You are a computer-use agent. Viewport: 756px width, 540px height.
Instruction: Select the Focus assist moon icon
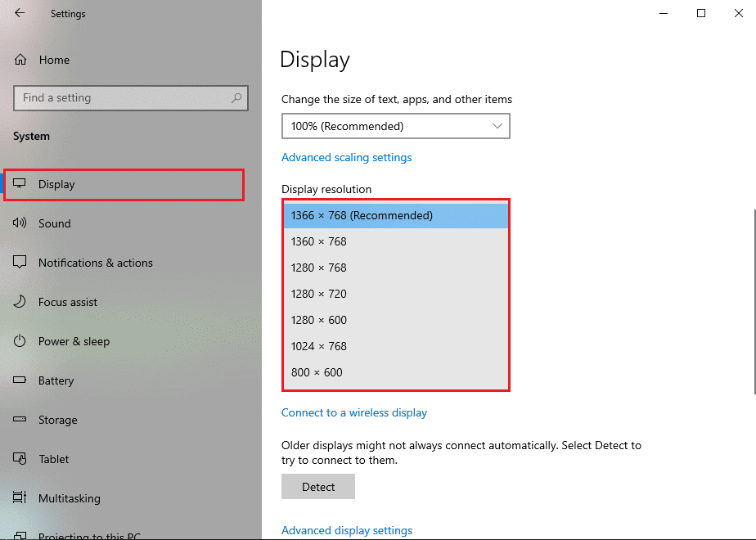point(19,302)
